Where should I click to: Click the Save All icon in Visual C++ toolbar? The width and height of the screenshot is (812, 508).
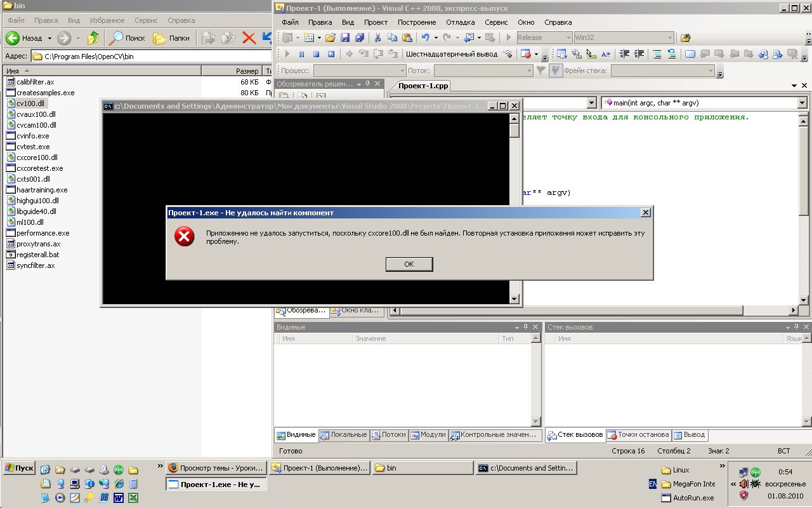pos(360,38)
